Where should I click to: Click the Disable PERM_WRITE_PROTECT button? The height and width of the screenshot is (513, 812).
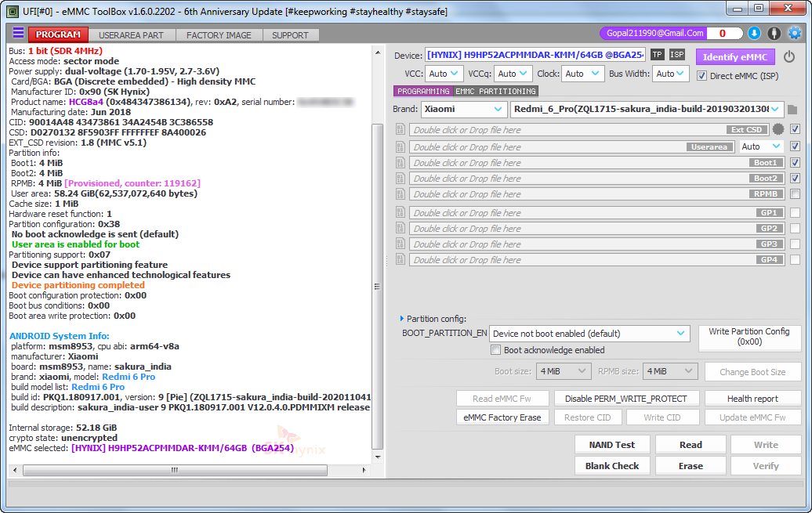pyautogui.click(x=626, y=399)
